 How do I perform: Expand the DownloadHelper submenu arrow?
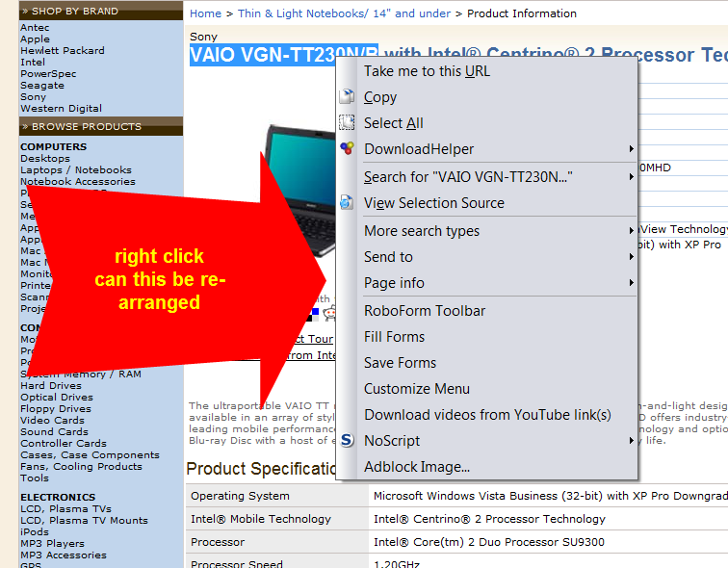(631, 149)
